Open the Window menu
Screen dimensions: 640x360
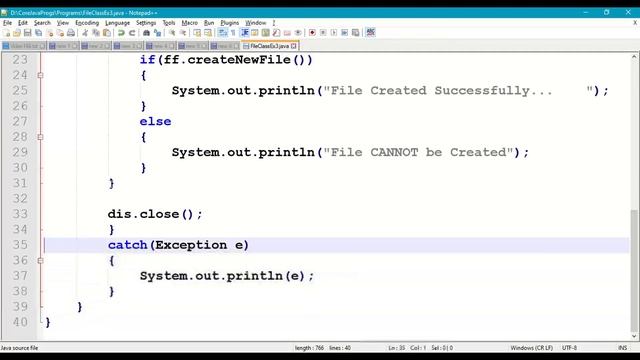pos(256,23)
